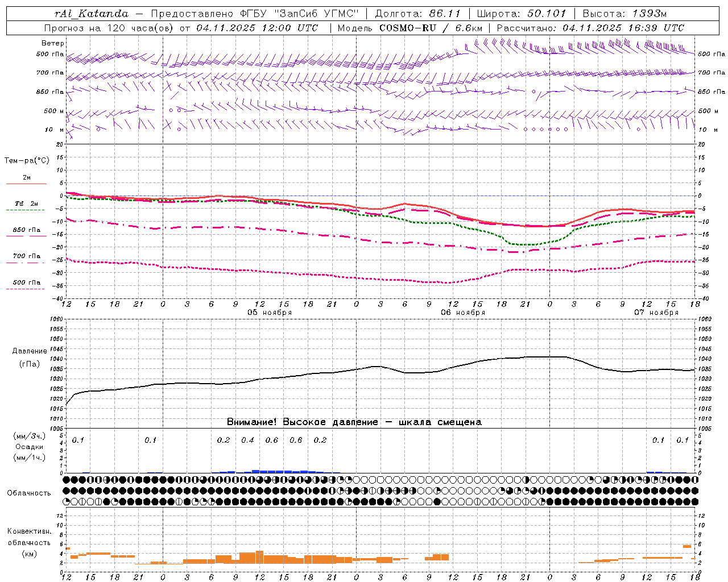Viewport: 728px width, 582px height.
Task: Click the station name rAl_Katanda
Action: (92, 14)
